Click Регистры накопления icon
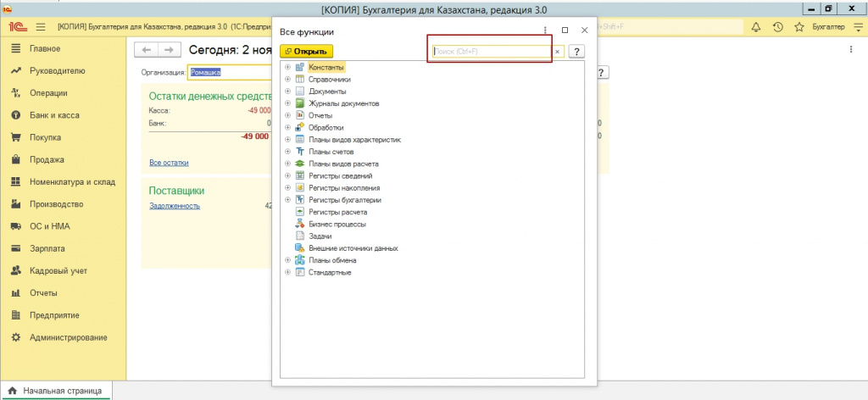Image resolution: width=868 pixels, height=400 pixels. pos(299,187)
